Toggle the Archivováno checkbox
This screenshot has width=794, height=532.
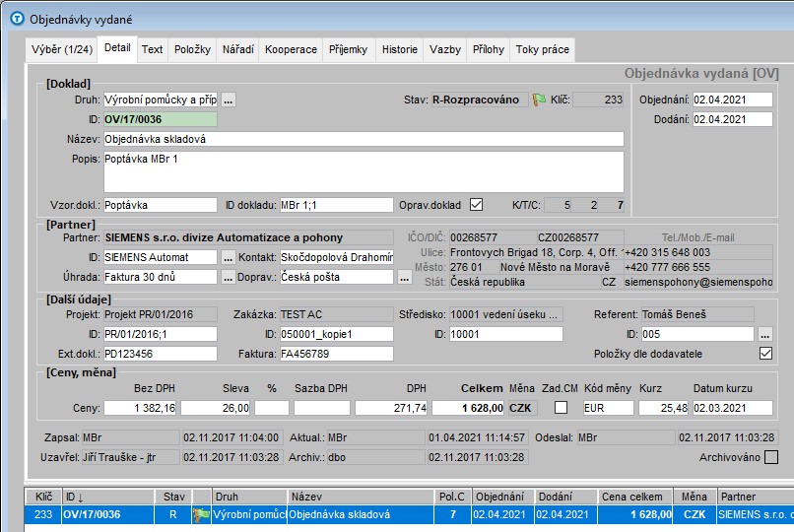771,457
